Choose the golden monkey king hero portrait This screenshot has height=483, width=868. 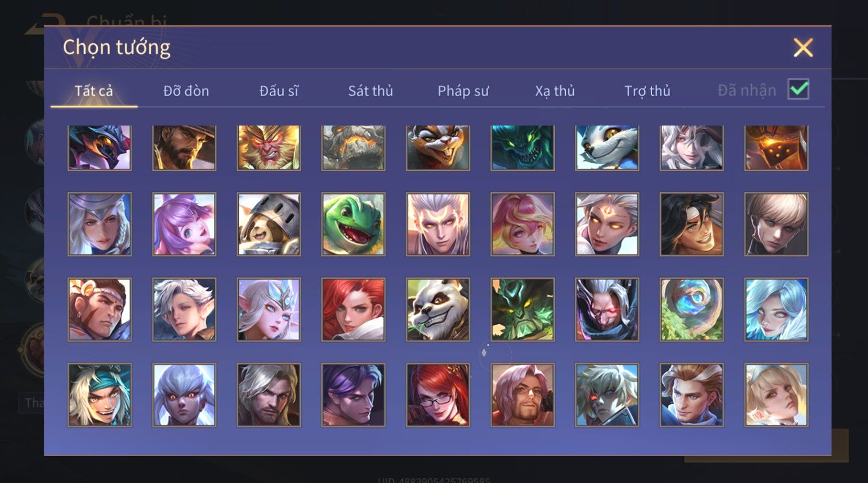click(x=269, y=147)
